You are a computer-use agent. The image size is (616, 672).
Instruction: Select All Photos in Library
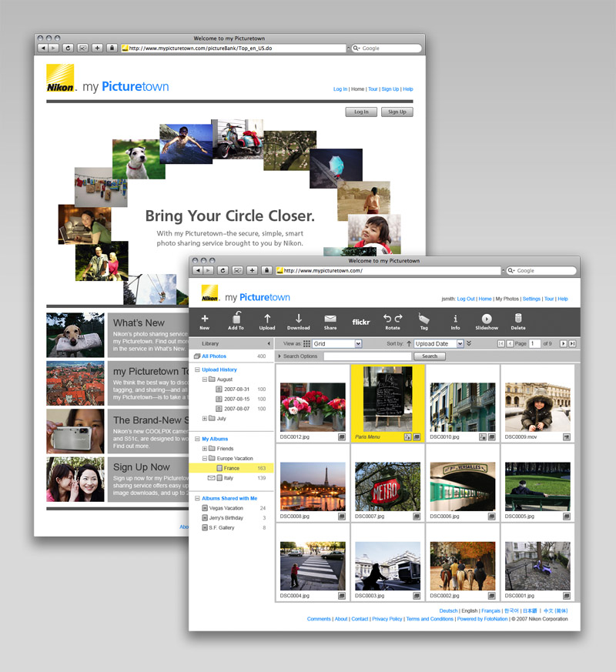pyautogui.click(x=214, y=356)
